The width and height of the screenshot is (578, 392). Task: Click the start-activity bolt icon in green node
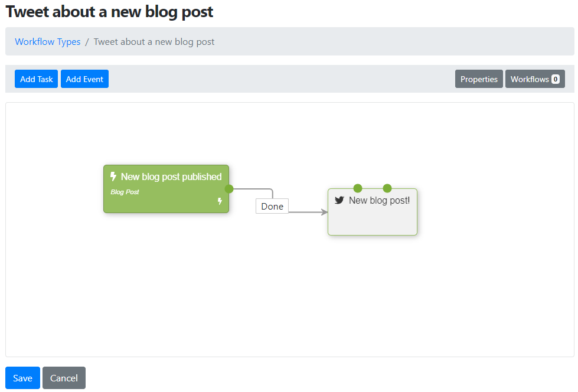point(220,201)
